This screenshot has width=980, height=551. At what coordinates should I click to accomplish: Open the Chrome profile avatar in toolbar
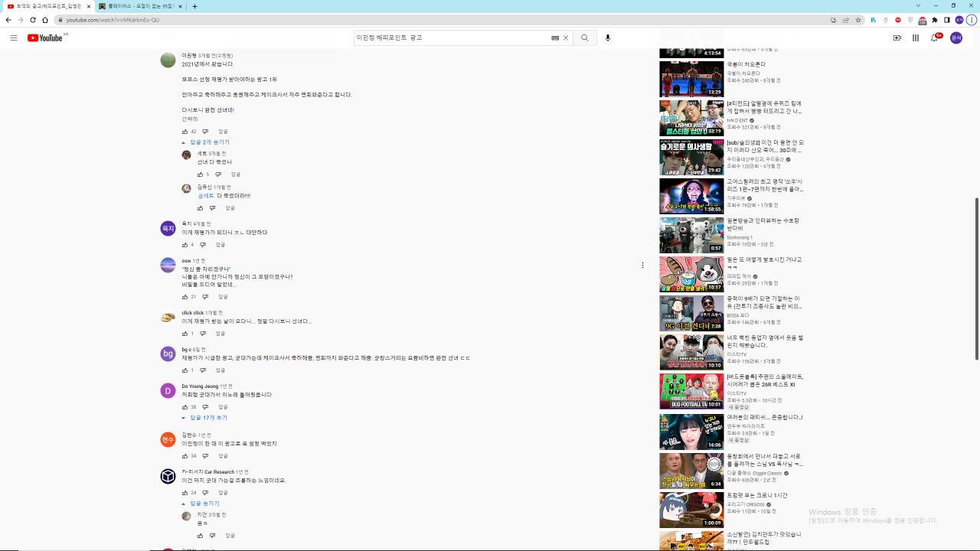pyautogui.click(x=960, y=20)
